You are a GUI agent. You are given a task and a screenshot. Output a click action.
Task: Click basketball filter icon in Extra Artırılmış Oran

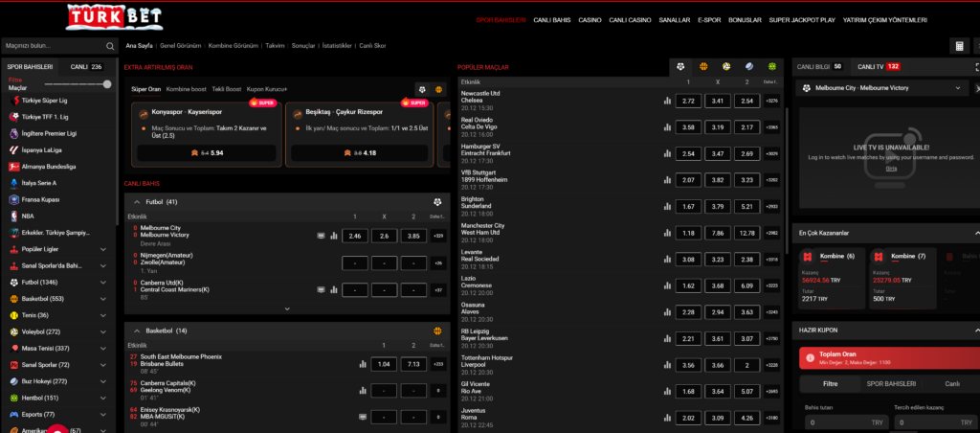(x=439, y=89)
